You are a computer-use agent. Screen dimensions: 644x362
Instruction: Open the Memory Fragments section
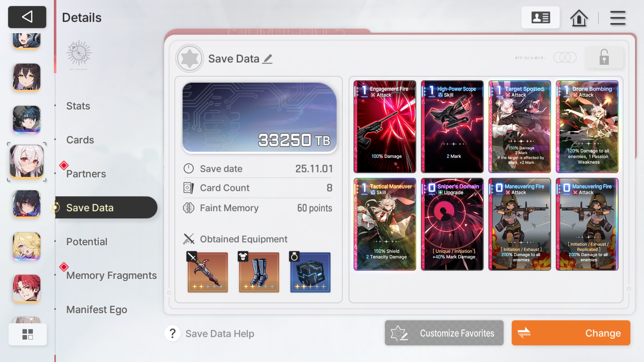pos(111,275)
